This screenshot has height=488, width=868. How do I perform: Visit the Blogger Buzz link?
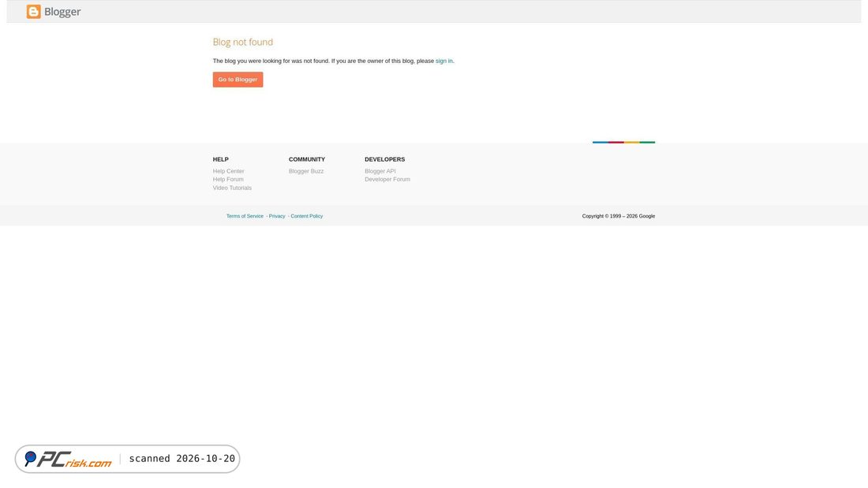pos(306,172)
